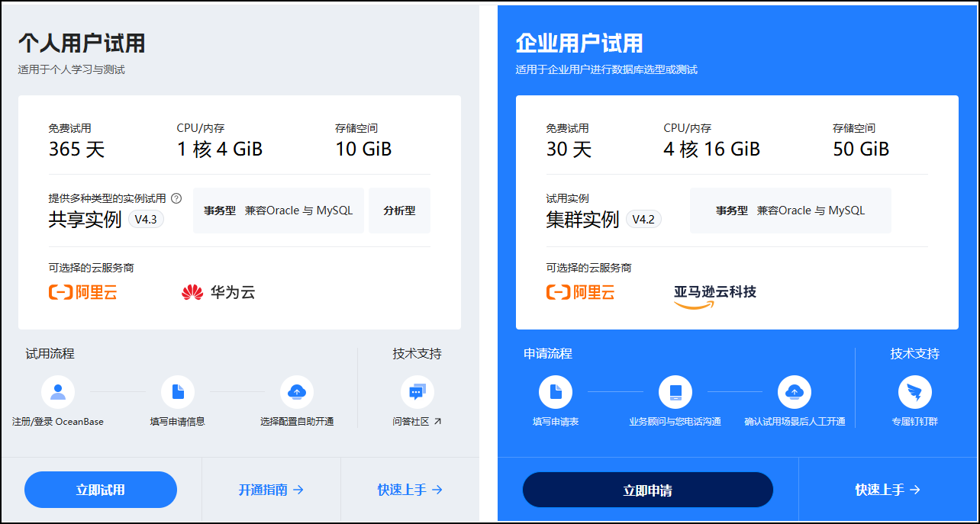Click the 适用于个人学习与测试 subtitle

coord(72,69)
